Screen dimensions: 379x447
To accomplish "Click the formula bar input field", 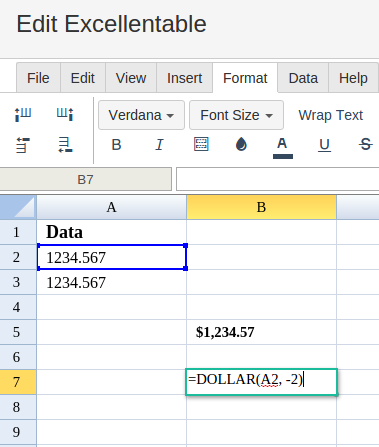I will tap(277, 179).
